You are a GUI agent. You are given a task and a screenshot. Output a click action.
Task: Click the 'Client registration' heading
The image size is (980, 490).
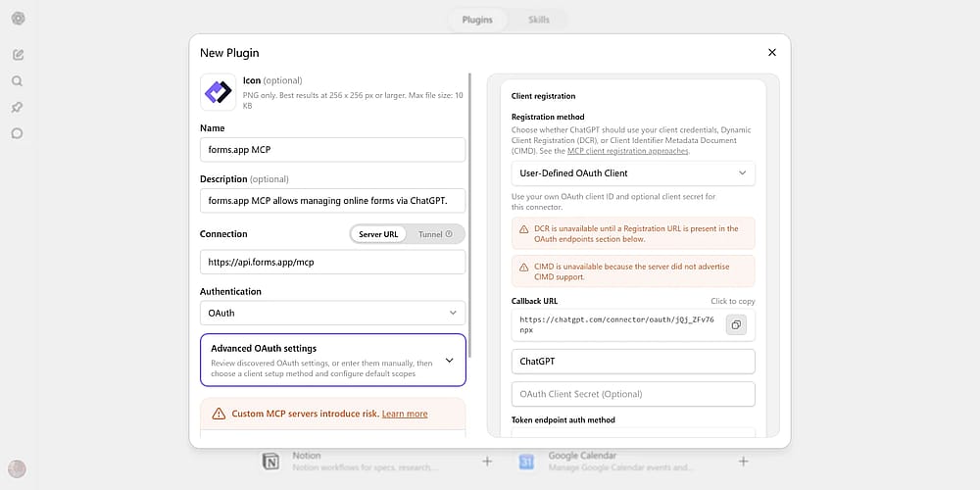543,96
